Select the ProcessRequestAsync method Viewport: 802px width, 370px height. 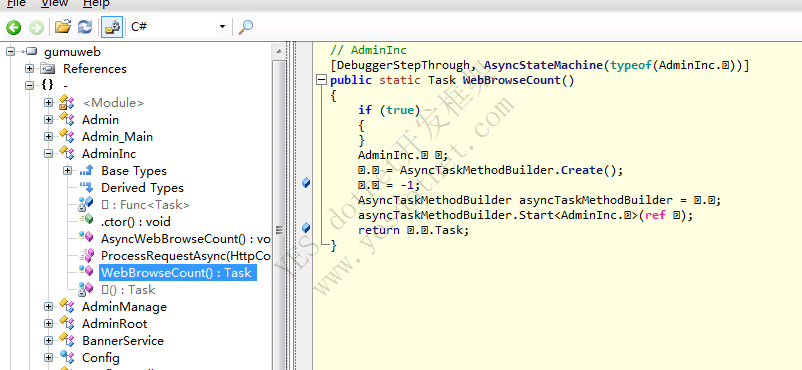[x=185, y=255]
